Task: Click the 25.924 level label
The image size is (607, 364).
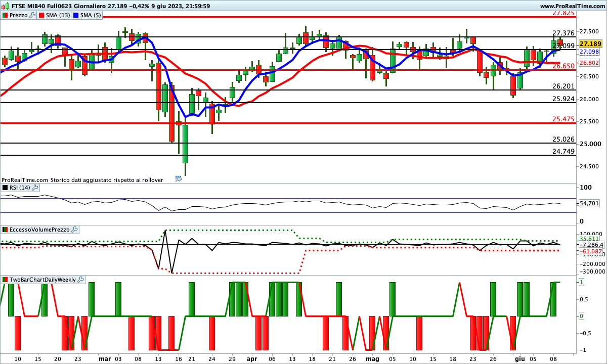Action: pos(563,99)
